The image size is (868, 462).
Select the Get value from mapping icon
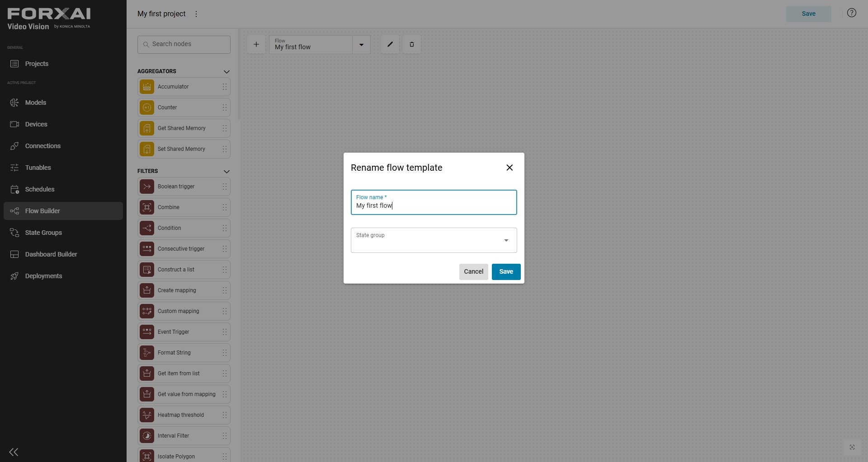[147, 394]
